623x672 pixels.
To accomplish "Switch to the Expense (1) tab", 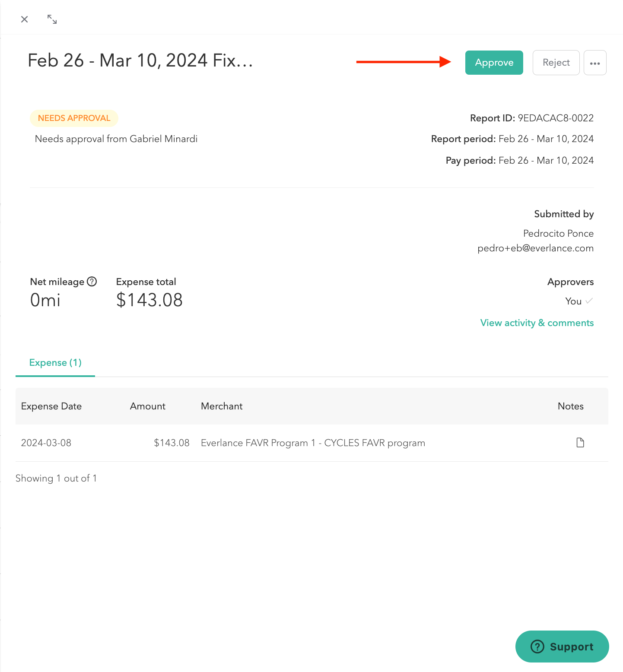I will click(x=55, y=363).
